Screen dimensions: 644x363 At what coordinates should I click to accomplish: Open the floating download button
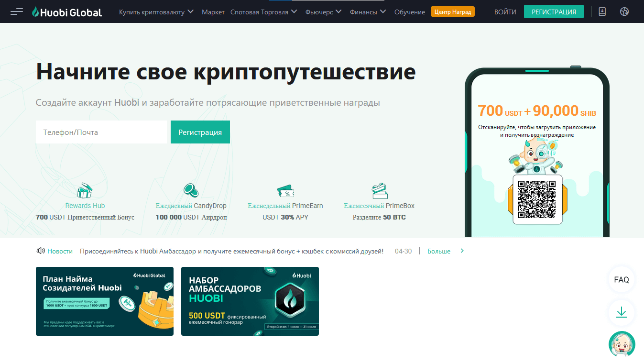pyautogui.click(x=621, y=312)
